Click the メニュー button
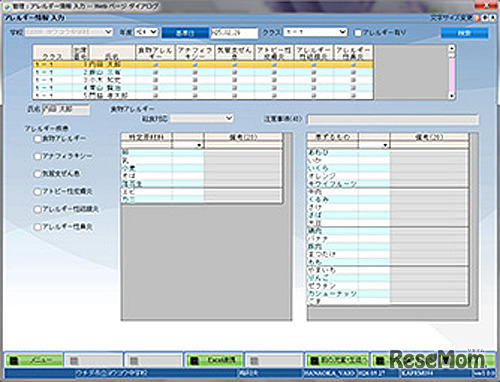The image size is (500, 382). click(x=34, y=361)
